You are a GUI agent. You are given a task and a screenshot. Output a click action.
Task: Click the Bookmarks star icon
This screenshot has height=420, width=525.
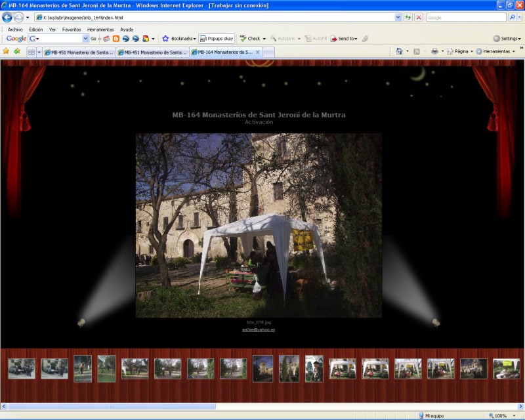tap(165, 39)
